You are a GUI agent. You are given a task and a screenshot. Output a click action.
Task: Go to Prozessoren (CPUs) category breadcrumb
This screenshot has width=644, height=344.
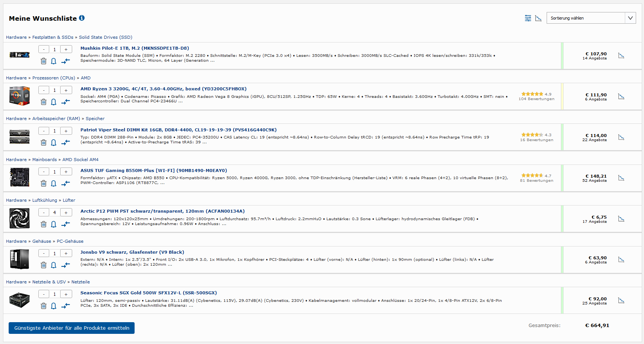click(x=54, y=78)
